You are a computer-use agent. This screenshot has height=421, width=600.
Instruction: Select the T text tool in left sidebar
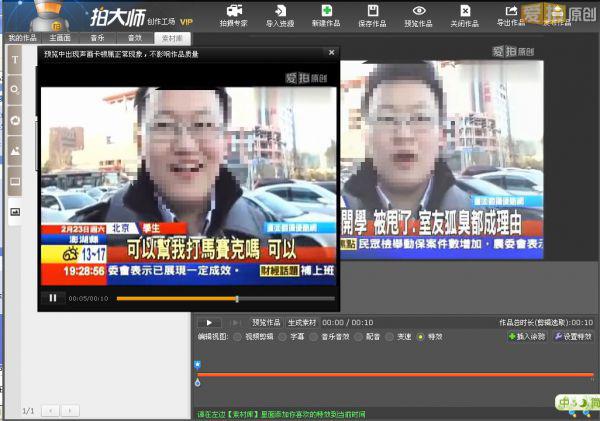pos(15,60)
